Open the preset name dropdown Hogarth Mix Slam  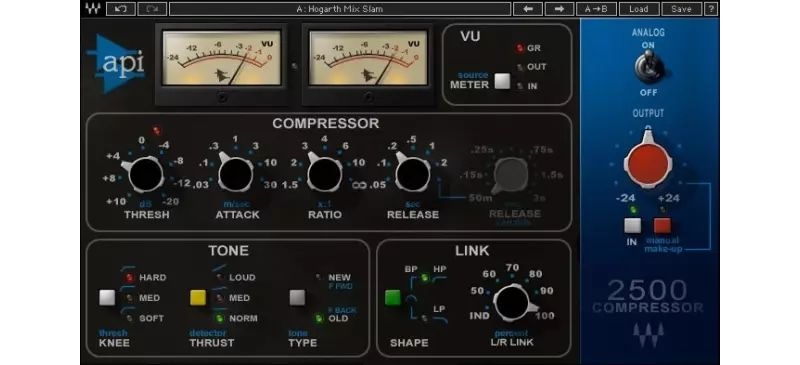[340, 9]
